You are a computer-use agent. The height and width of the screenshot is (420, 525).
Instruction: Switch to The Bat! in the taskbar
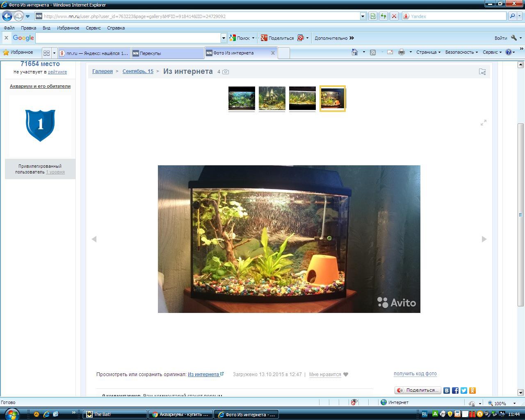pos(115,414)
